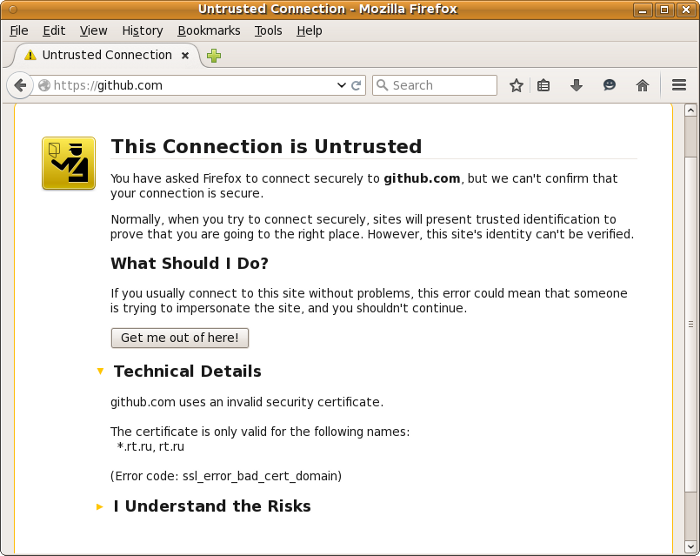Image resolution: width=700 pixels, height=556 pixels.
Task: Reload the page with the refresh icon
Action: [356, 85]
